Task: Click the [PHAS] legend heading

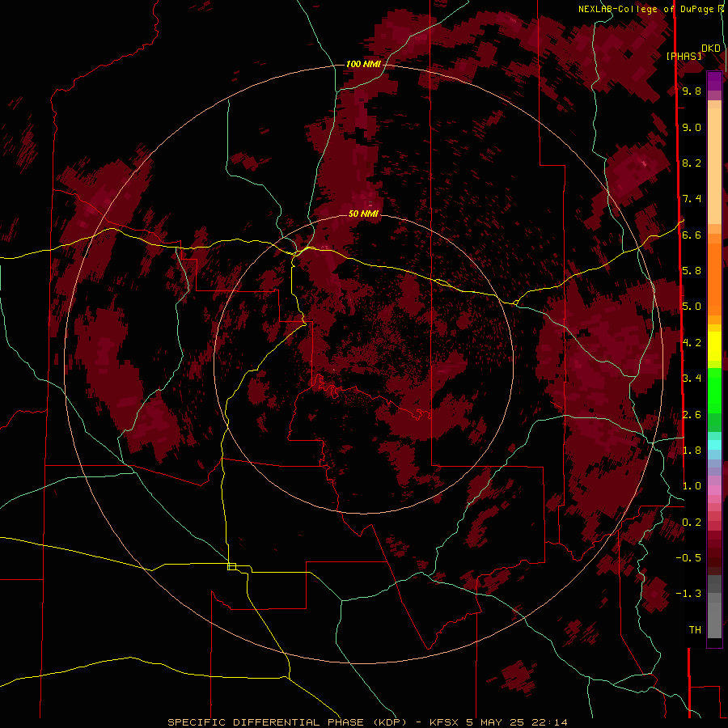Action: tap(684, 56)
